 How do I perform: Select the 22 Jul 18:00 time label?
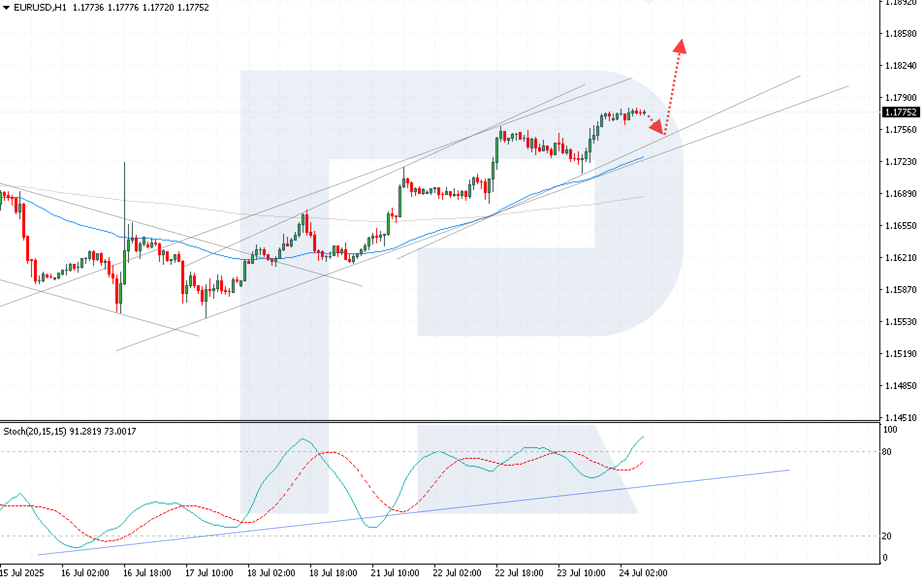(x=519, y=573)
